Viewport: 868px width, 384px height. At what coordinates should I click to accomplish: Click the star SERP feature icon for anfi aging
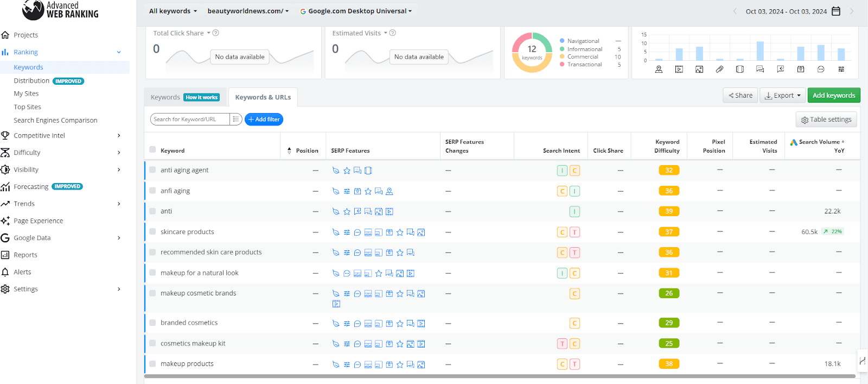point(368,191)
